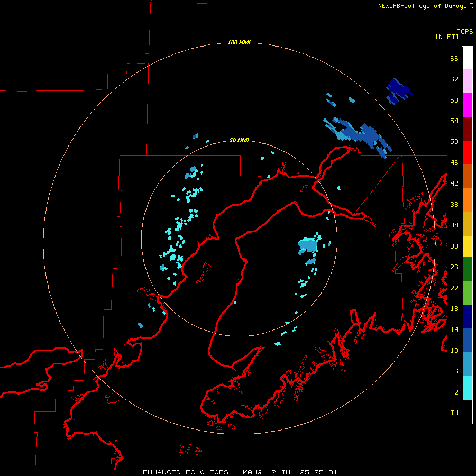Click the 50 NMI range ring label
Viewport: 476px width, 476px height.
[239, 140]
